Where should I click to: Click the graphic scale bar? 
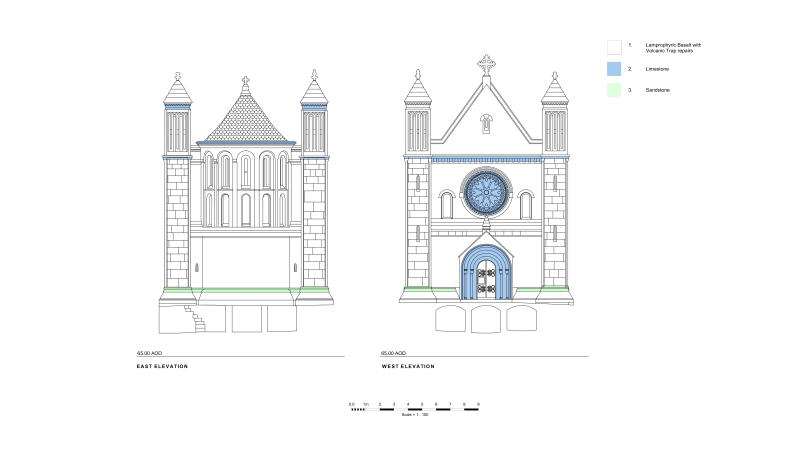click(415, 409)
